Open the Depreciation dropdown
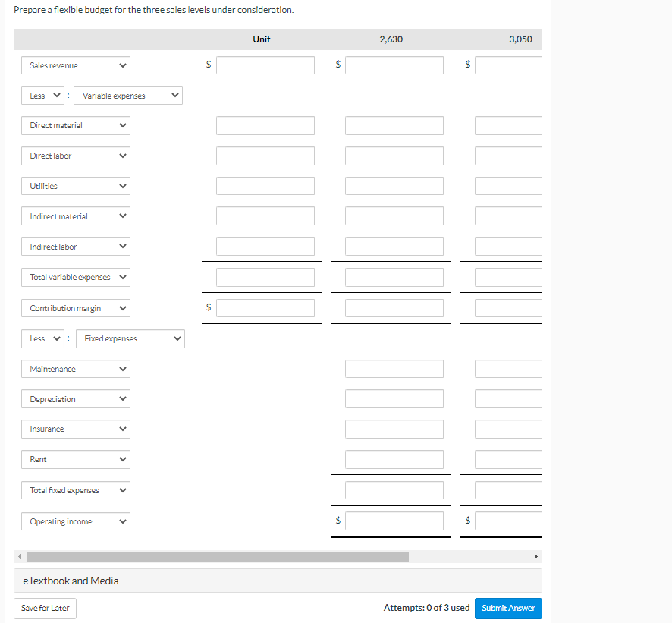Viewport: 672px width, 623px height. pyautogui.click(x=76, y=398)
